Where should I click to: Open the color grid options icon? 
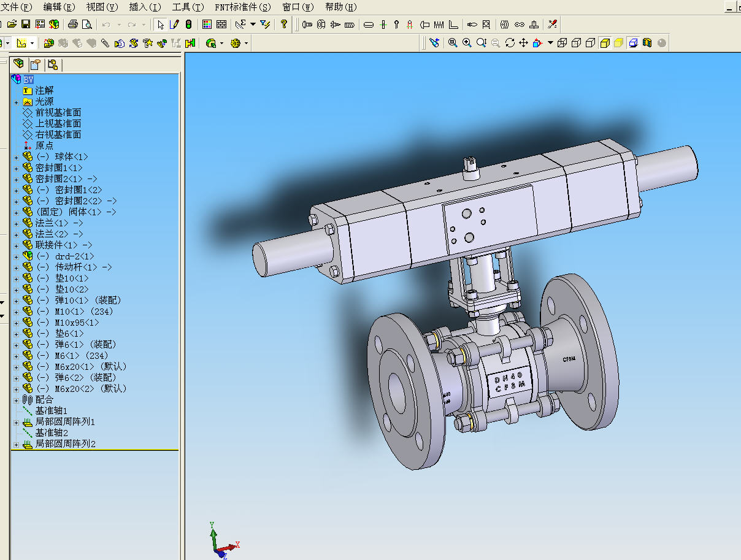point(207,25)
